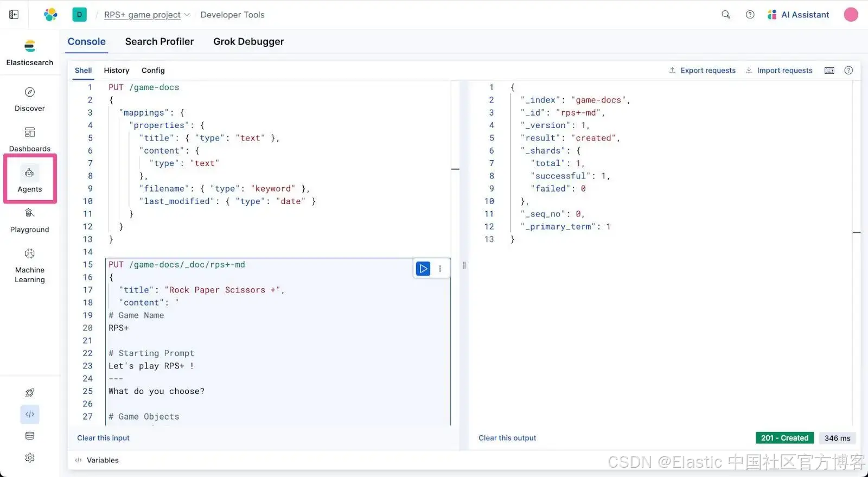Open the Variables panel

[x=97, y=460]
